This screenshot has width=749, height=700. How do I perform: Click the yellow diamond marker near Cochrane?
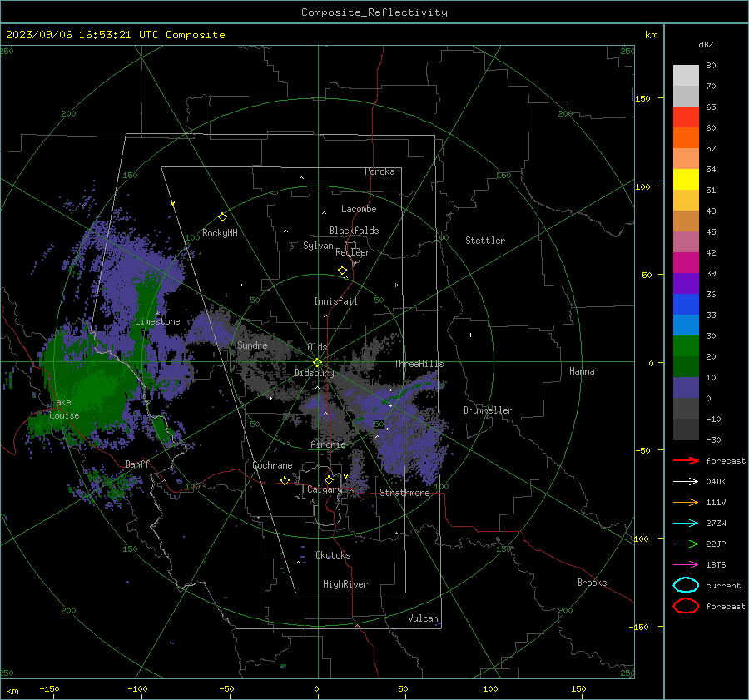click(x=285, y=480)
